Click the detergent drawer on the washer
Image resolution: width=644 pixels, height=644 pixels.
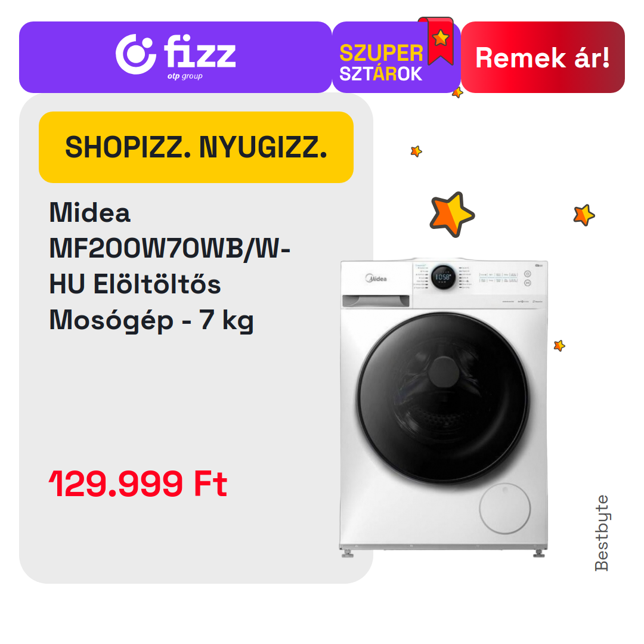point(376,301)
